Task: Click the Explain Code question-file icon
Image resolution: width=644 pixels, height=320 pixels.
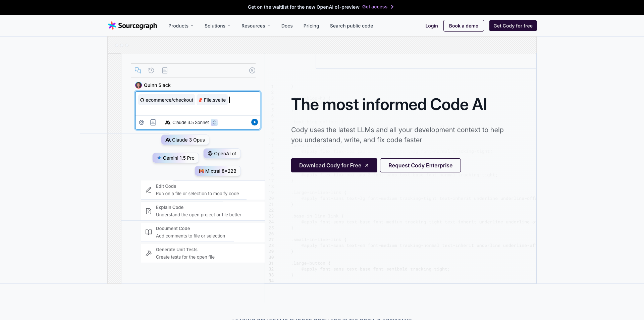Action: pos(149,211)
